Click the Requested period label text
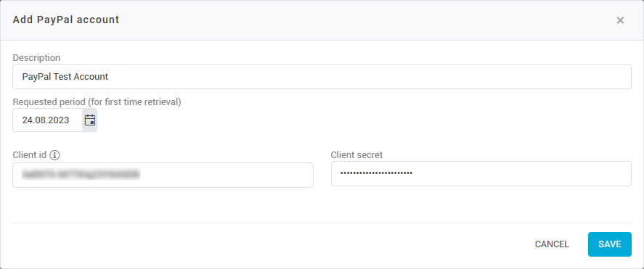This screenshot has width=644, height=269. pos(97,102)
